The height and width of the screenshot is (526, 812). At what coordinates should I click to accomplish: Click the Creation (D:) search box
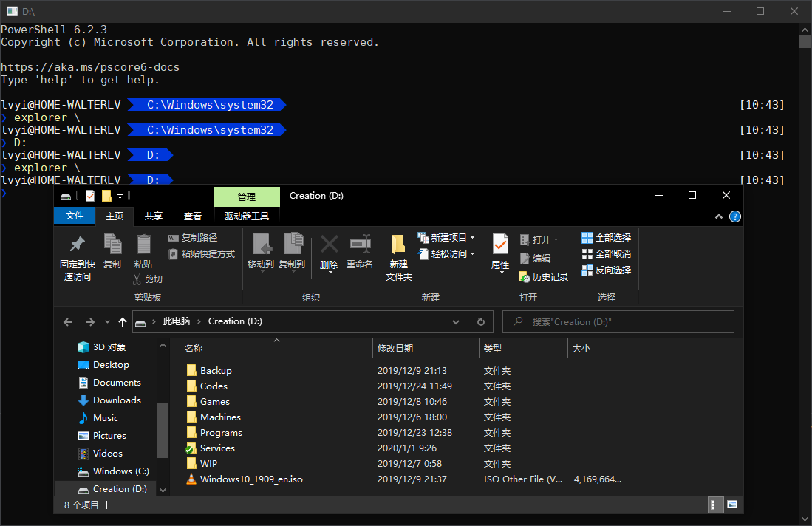click(618, 322)
